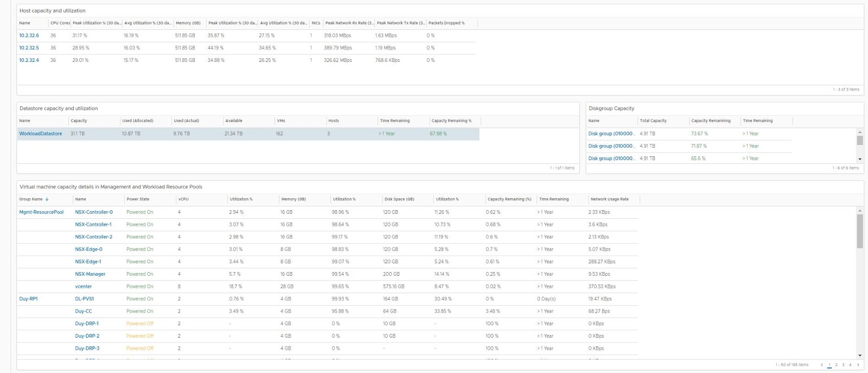The width and height of the screenshot is (868, 373).
Task: Click the Group Name sort arrow icon
Action: [47, 199]
